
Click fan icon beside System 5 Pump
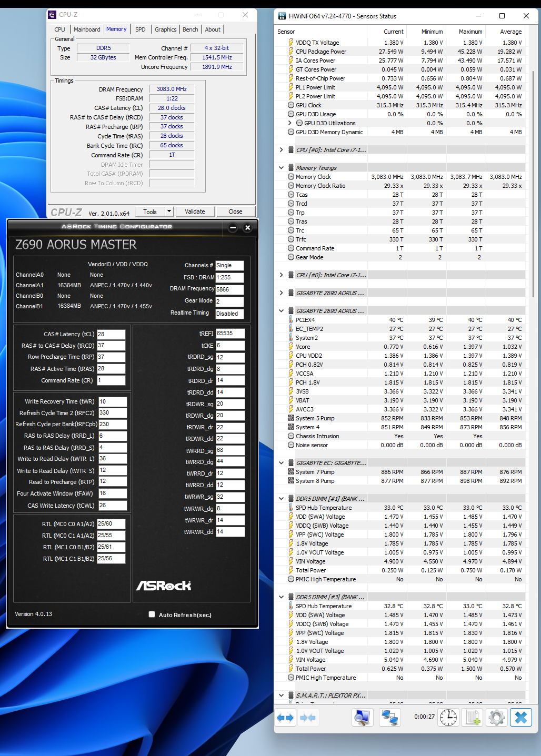(x=291, y=418)
